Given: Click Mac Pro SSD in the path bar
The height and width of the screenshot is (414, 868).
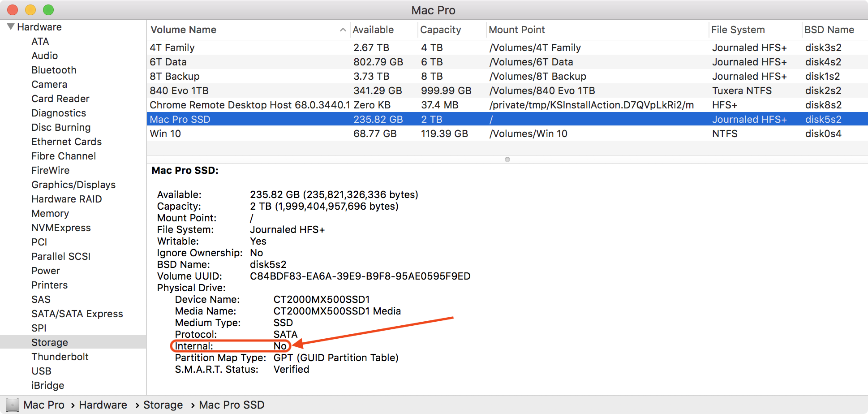Looking at the screenshot, I should point(232,405).
